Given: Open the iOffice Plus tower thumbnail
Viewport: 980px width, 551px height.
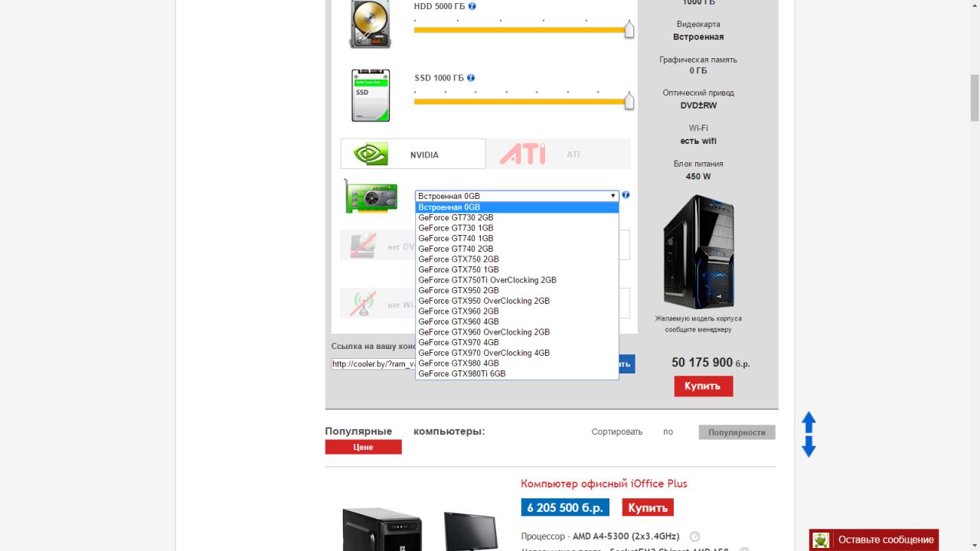Looking at the screenshot, I should pyautogui.click(x=381, y=529).
